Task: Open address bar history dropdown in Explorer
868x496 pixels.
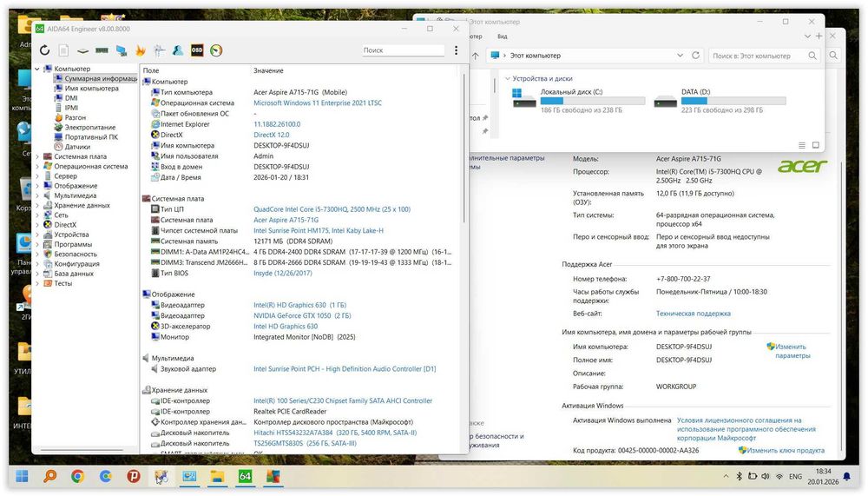Action: click(680, 56)
